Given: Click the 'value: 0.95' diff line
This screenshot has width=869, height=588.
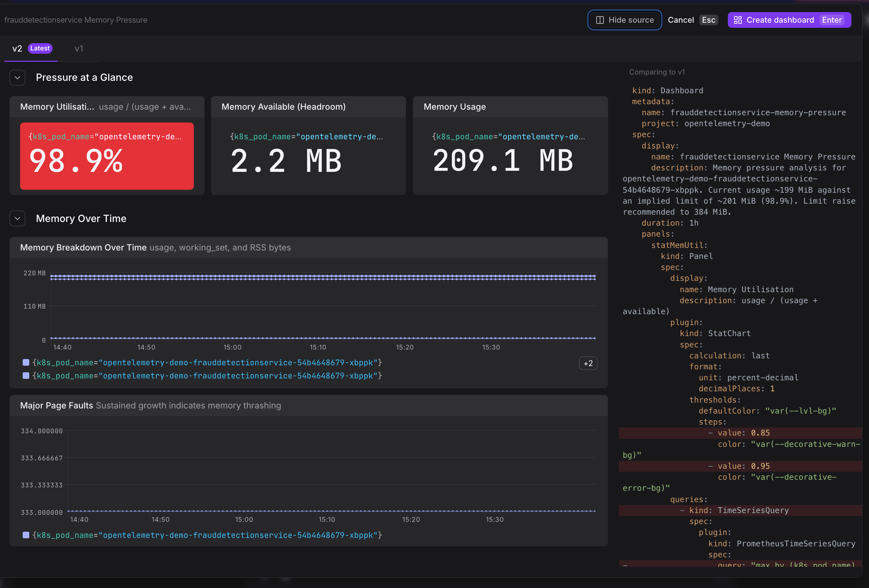Looking at the screenshot, I should (x=740, y=466).
